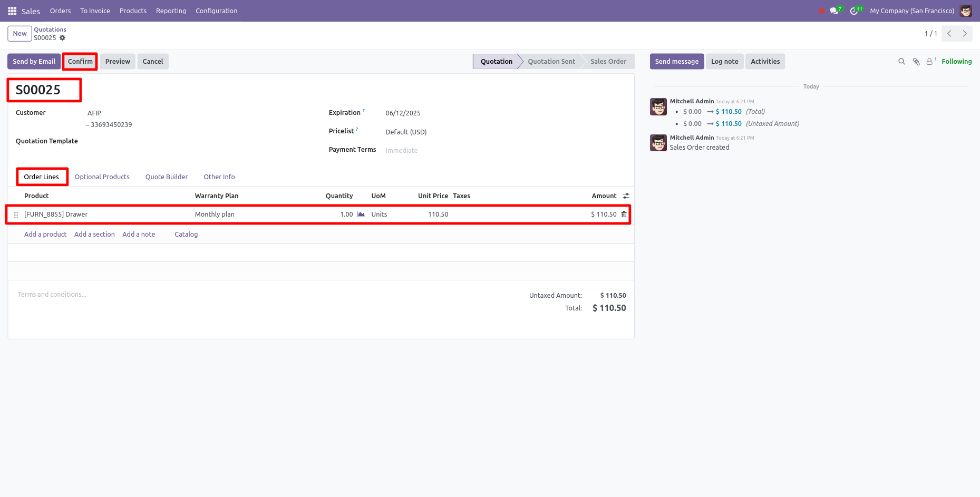Go to previous record arrow
This screenshot has width=980, height=497.
pos(949,33)
